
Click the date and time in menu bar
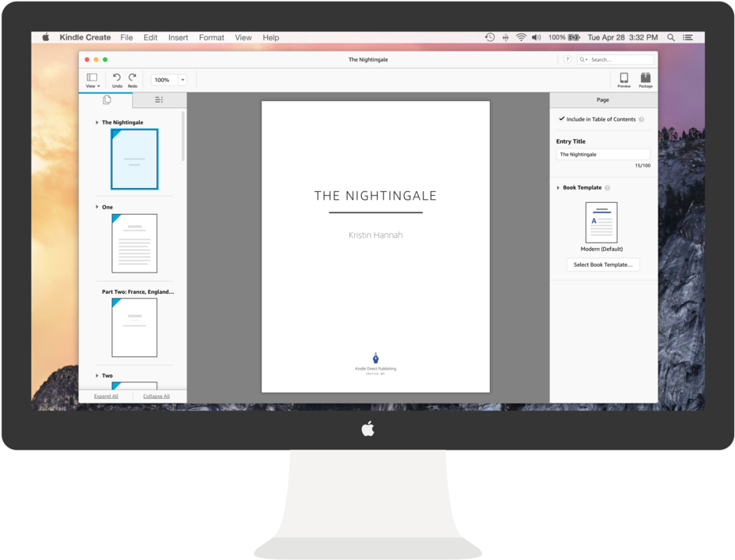pyautogui.click(x=623, y=37)
